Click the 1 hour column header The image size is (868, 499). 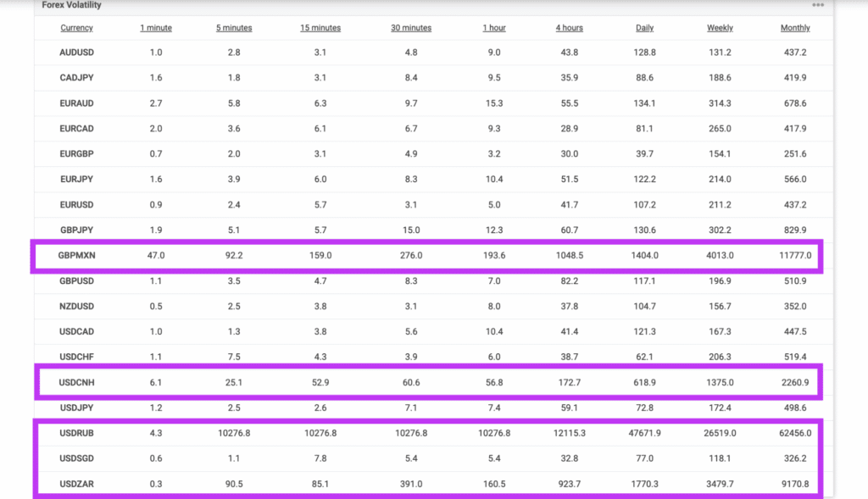pyautogui.click(x=494, y=28)
